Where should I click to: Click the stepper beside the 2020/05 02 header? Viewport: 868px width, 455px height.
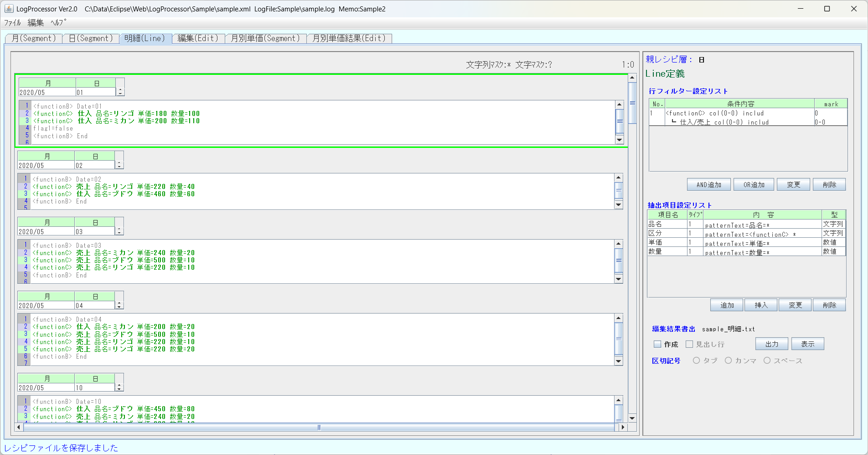coord(119,165)
